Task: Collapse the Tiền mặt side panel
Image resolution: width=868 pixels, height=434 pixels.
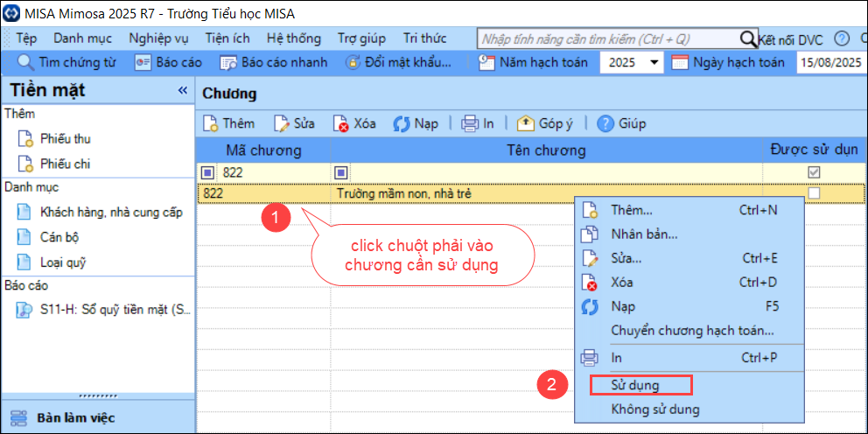Action: [x=182, y=90]
